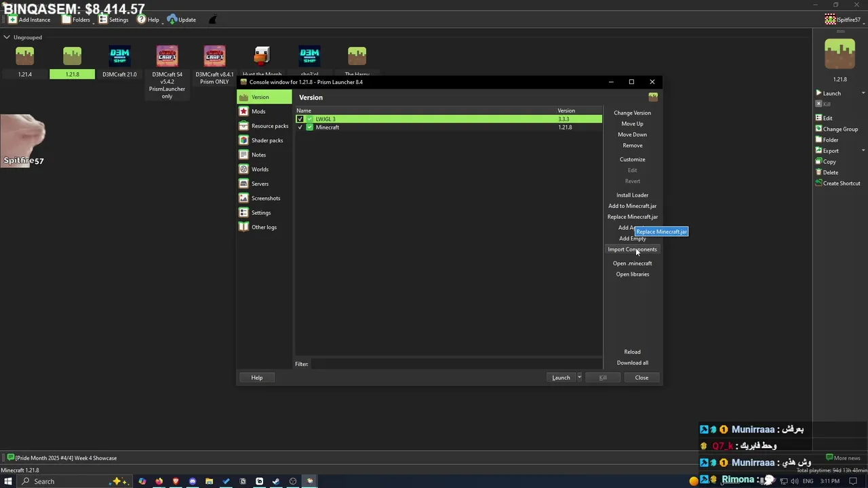This screenshot has width=868, height=488.
Task: Click Update in main toolbar
Action: (182, 20)
